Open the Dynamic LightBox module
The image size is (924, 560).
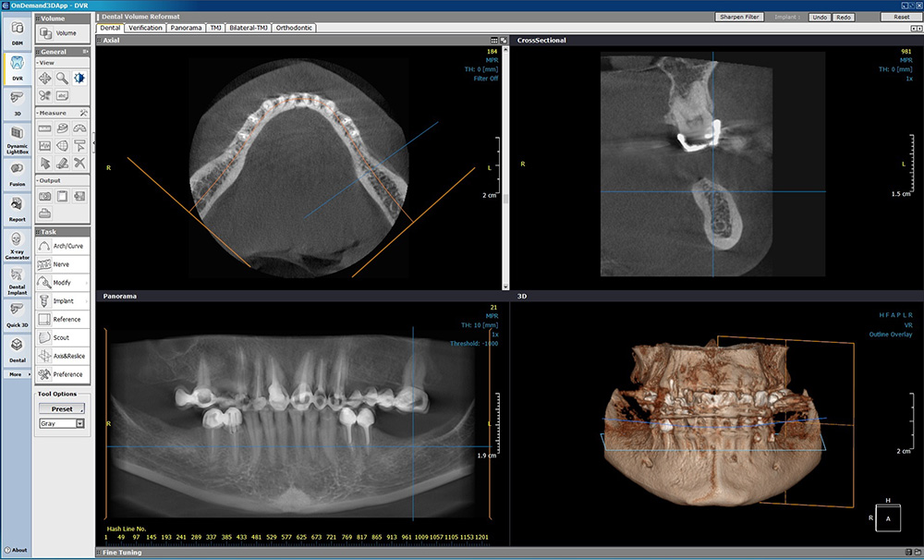click(x=17, y=140)
